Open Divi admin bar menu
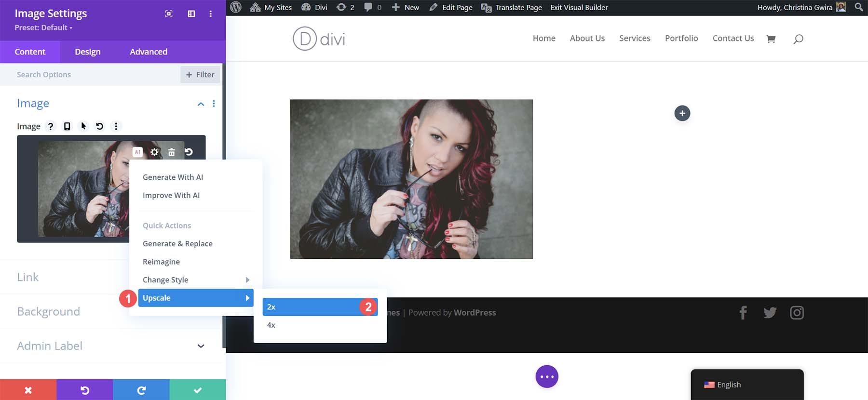The image size is (868, 400). 314,7
